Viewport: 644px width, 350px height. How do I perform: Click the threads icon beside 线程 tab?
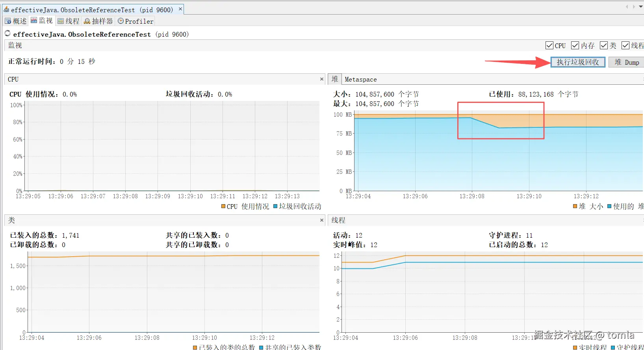click(61, 21)
